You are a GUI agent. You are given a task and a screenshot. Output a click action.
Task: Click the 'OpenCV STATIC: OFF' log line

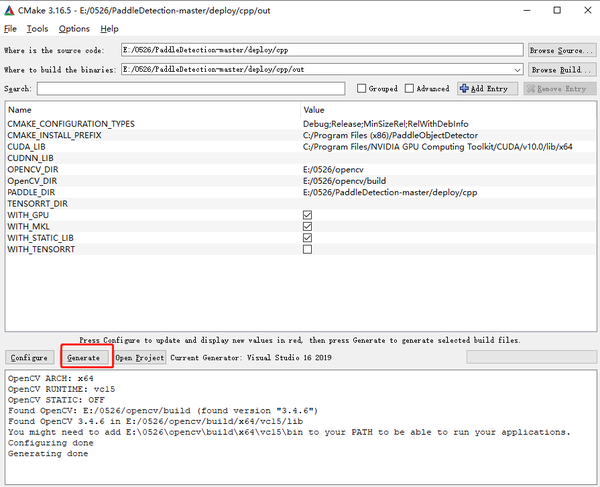click(x=56, y=400)
